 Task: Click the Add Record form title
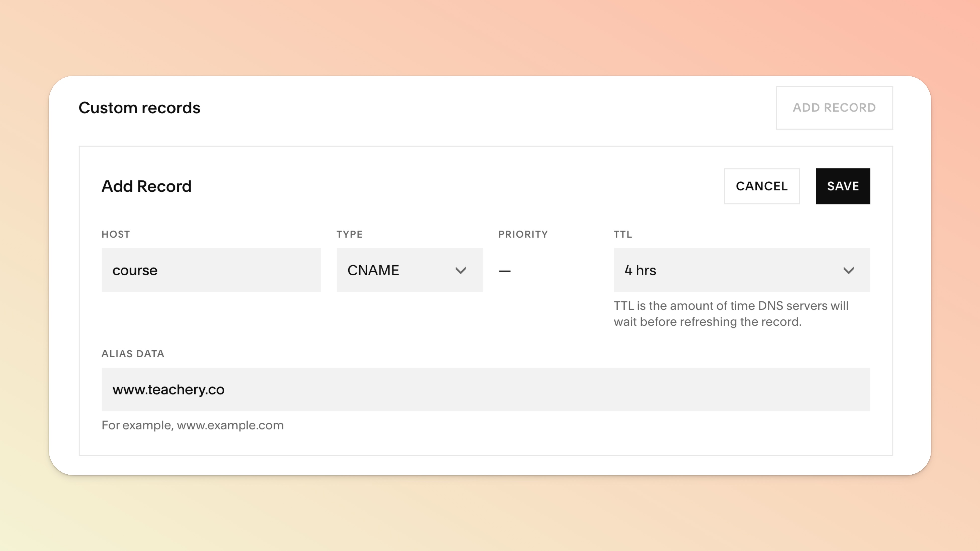146,186
